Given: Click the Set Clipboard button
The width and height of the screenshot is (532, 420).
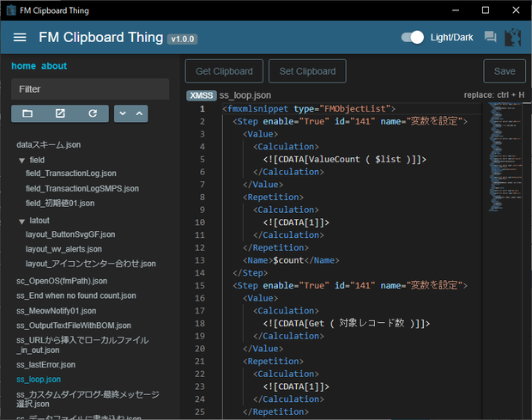Looking at the screenshot, I should [307, 71].
